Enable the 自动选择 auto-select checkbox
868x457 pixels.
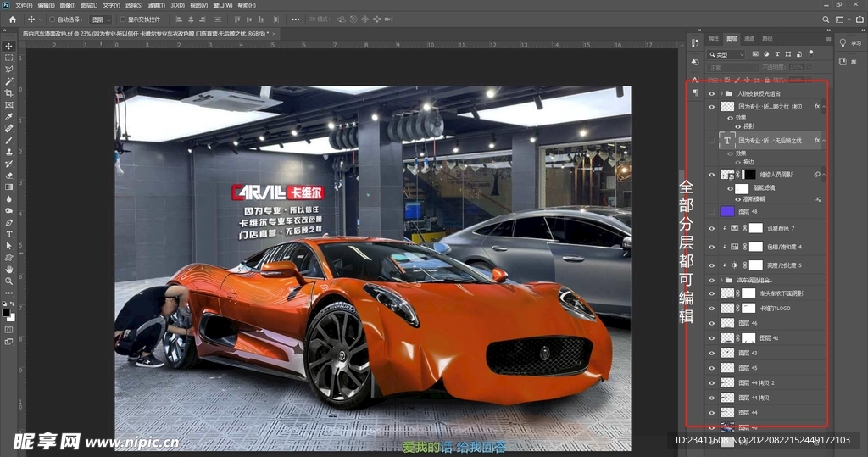pos(52,19)
